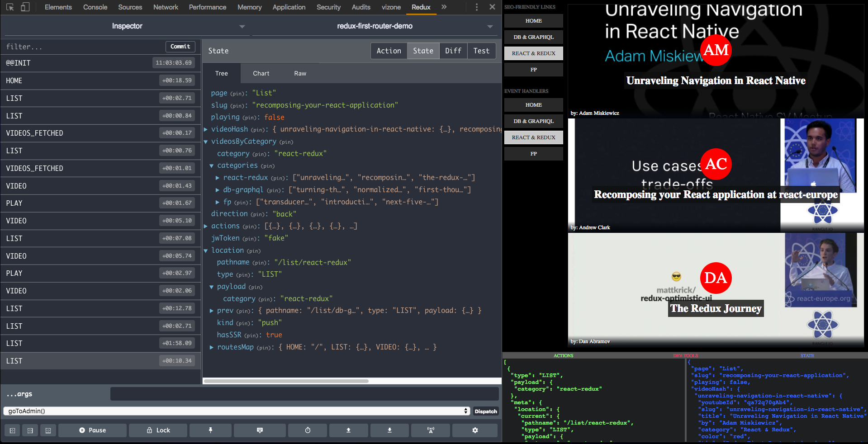Image resolution: width=868 pixels, height=444 pixels.
Task: Expand the react-redux array node
Action: pos(218,178)
